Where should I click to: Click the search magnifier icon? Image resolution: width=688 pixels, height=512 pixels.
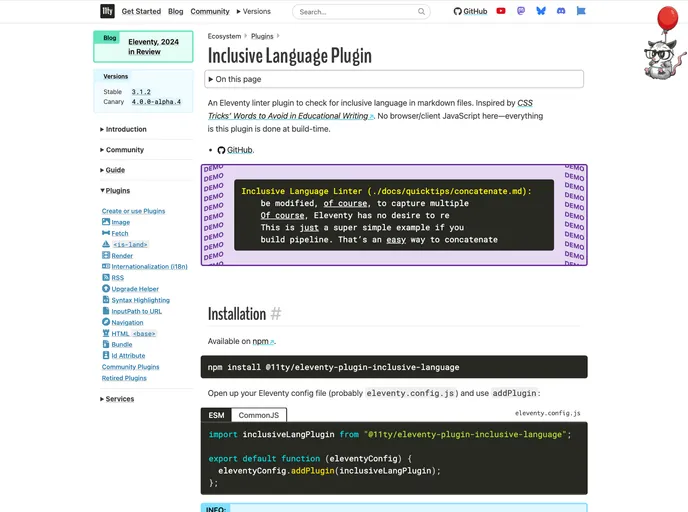click(421, 11)
